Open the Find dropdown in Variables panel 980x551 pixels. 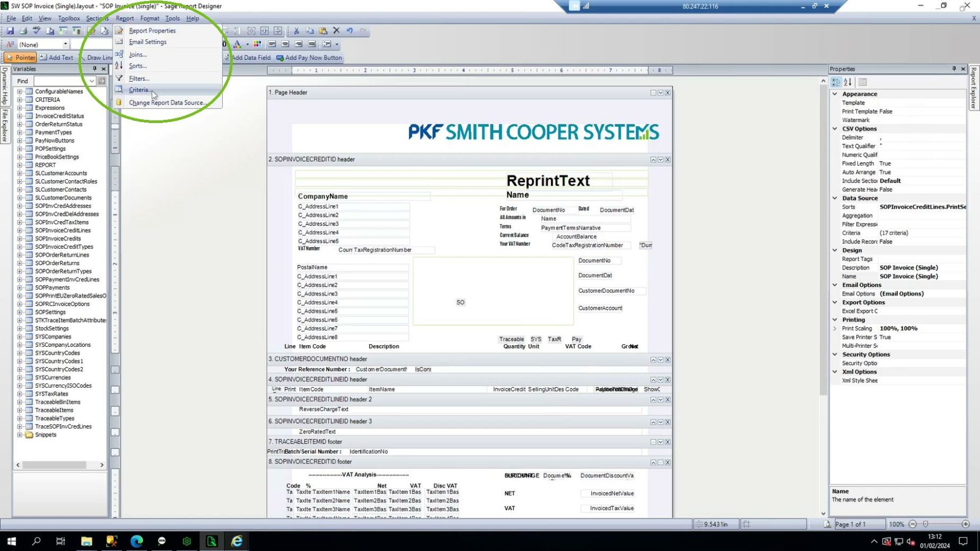[91, 81]
